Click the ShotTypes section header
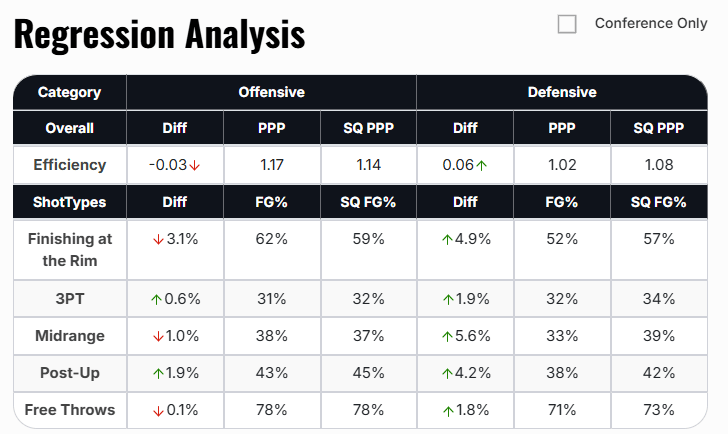Viewport: 728px width, 434px height. point(69,202)
